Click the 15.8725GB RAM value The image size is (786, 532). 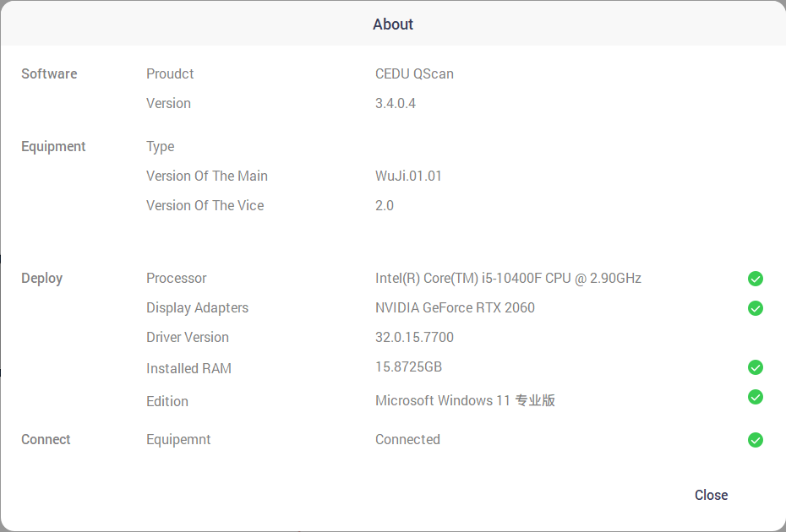click(408, 367)
